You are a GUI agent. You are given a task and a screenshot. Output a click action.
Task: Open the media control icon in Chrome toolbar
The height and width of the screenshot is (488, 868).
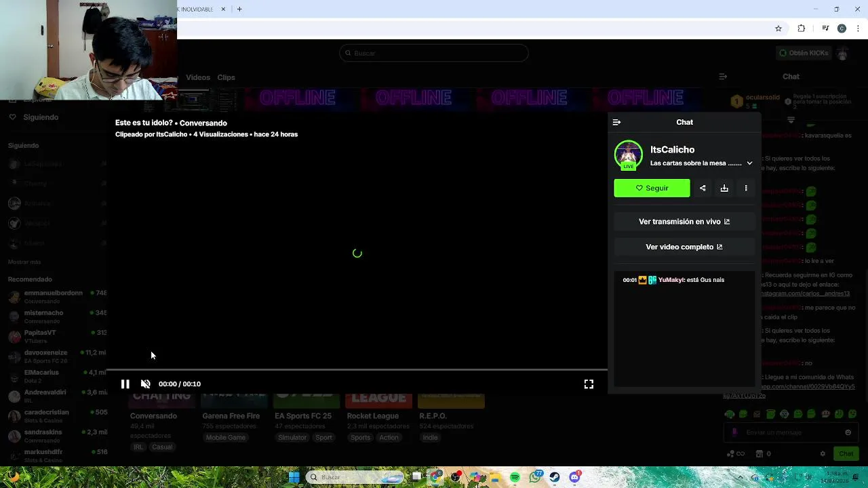tap(825, 28)
